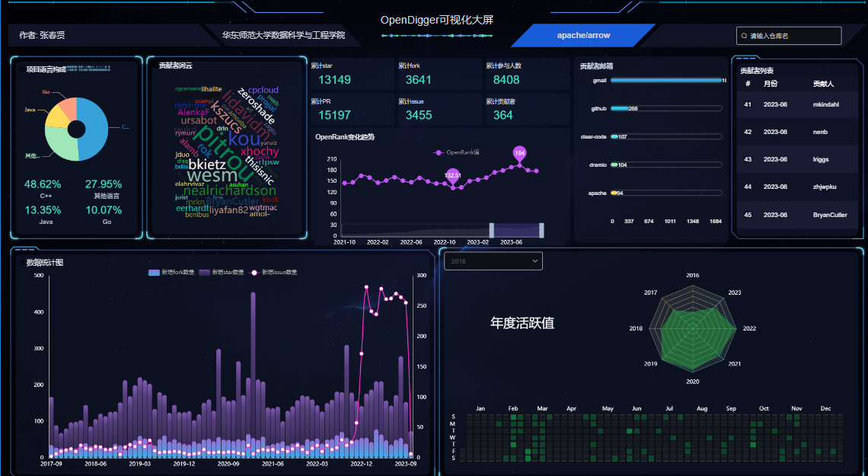Image resolution: width=868 pixels, height=476 pixels.
Task: Click 'liyafan82' in the word cloud
Action: tap(228, 210)
